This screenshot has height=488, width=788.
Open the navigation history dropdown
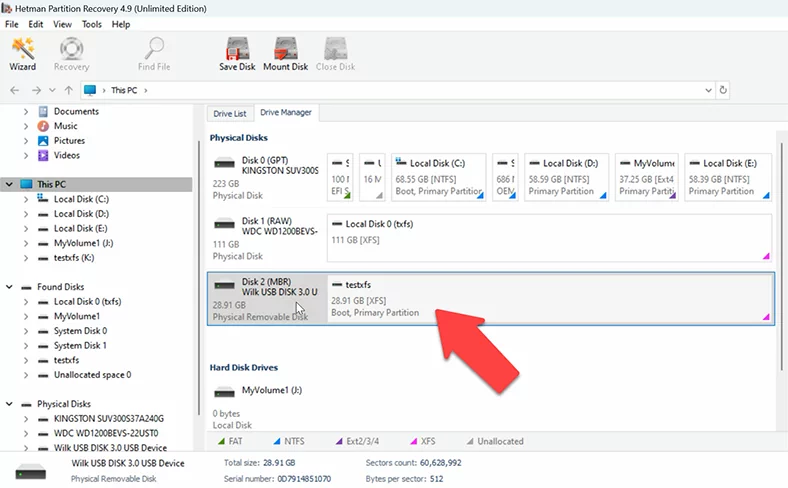[52, 90]
